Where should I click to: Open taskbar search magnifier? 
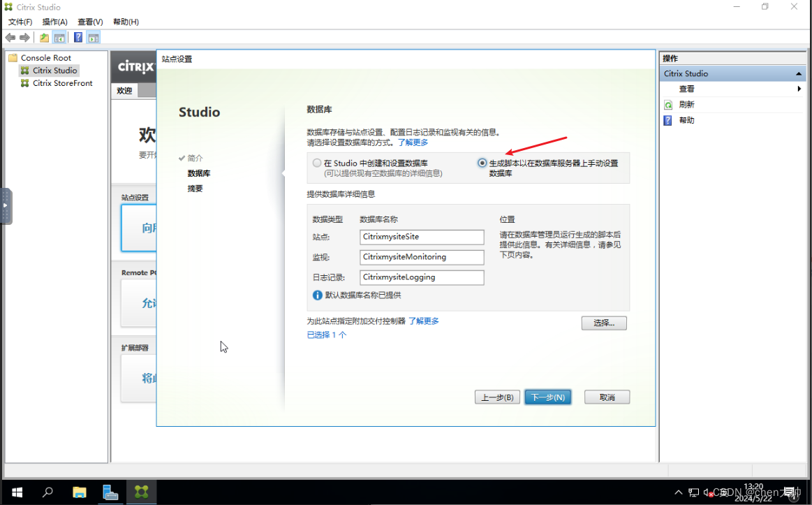(47, 492)
